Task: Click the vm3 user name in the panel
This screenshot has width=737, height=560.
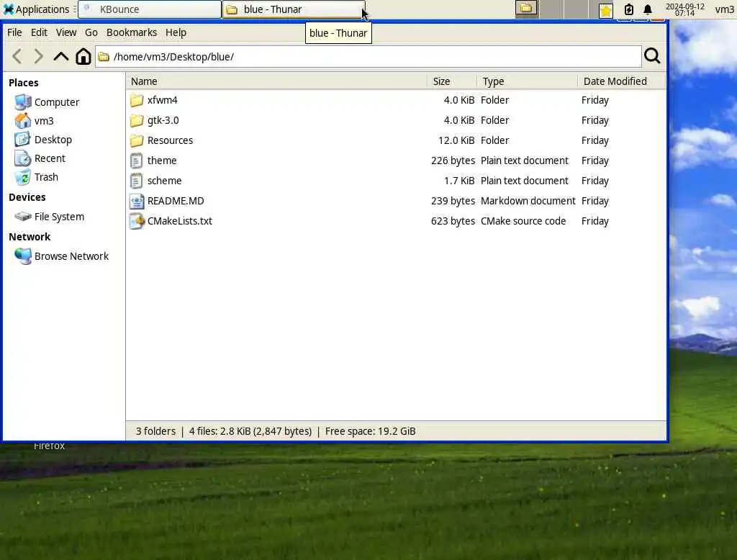Action: tap(724, 9)
